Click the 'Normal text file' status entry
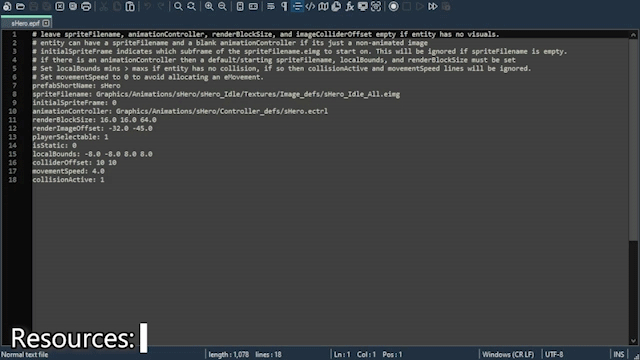The height and width of the screenshot is (360, 640). [24, 354]
